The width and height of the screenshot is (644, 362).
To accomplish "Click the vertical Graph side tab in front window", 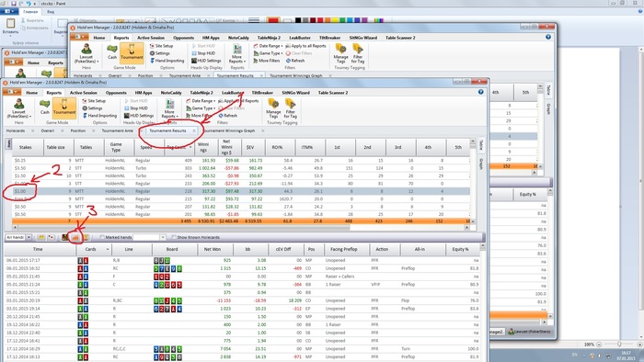I will (481, 164).
